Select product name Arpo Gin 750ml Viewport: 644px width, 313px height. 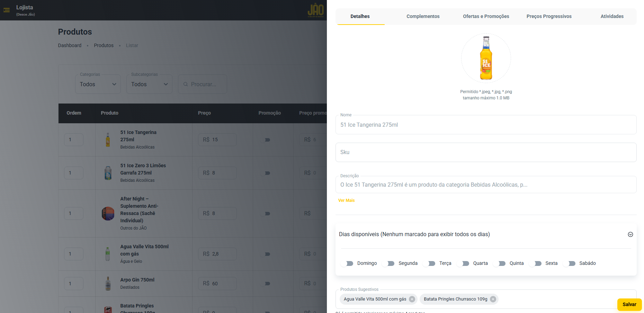pos(137,280)
